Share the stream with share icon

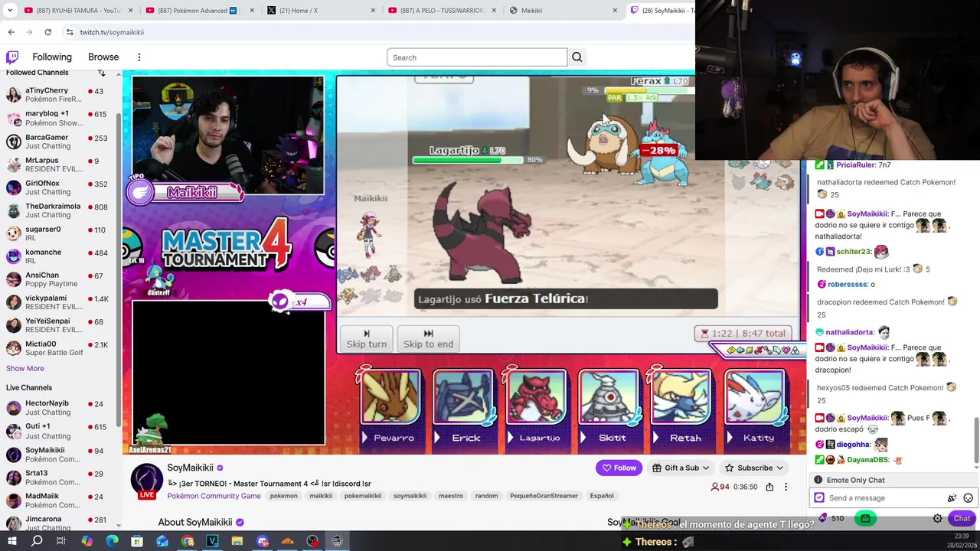click(x=769, y=487)
